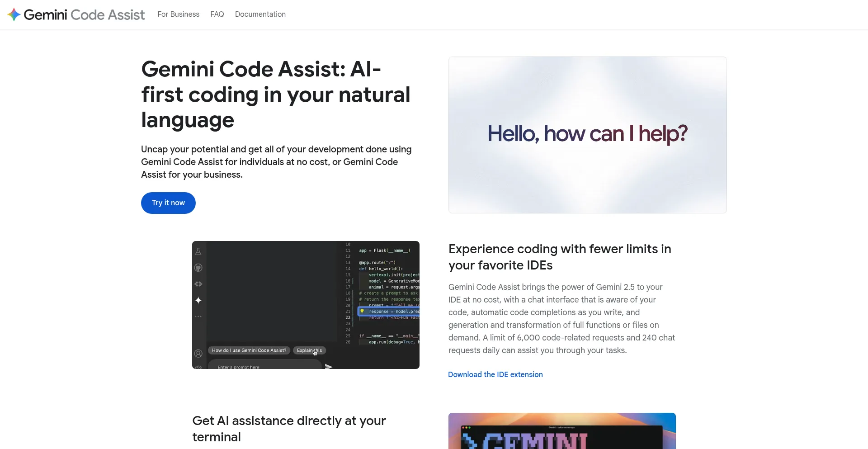The height and width of the screenshot is (449, 868).
Task: Click the main heading Gemini Code Assist: AI-first coding
Action: tap(276, 95)
